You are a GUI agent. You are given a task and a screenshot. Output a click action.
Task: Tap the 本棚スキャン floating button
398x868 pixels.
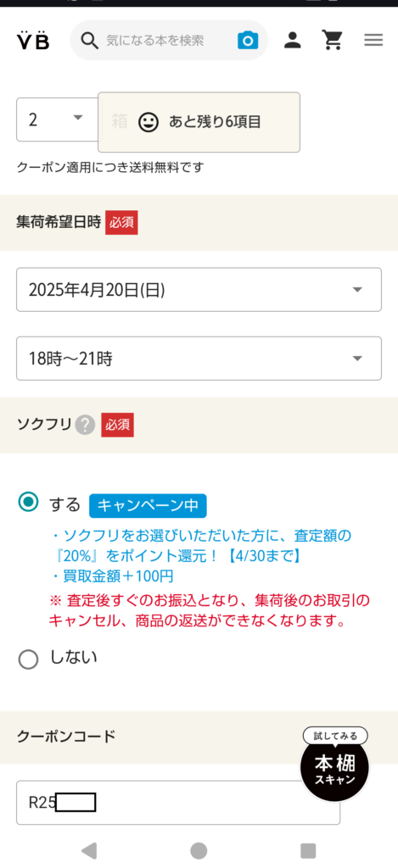point(334,764)
